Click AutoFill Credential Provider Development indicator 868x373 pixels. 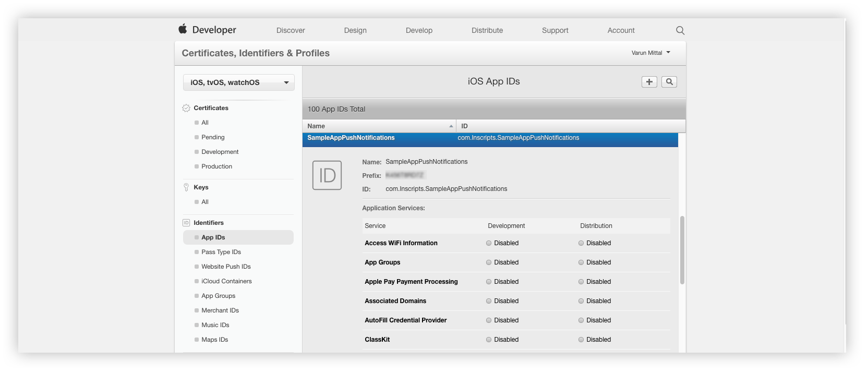[489, 320]
